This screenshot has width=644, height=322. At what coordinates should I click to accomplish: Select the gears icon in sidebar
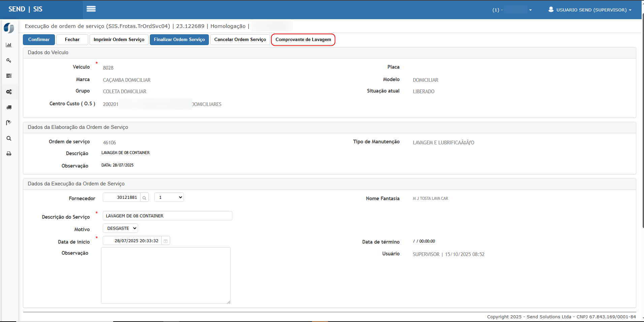coord(9,92)
